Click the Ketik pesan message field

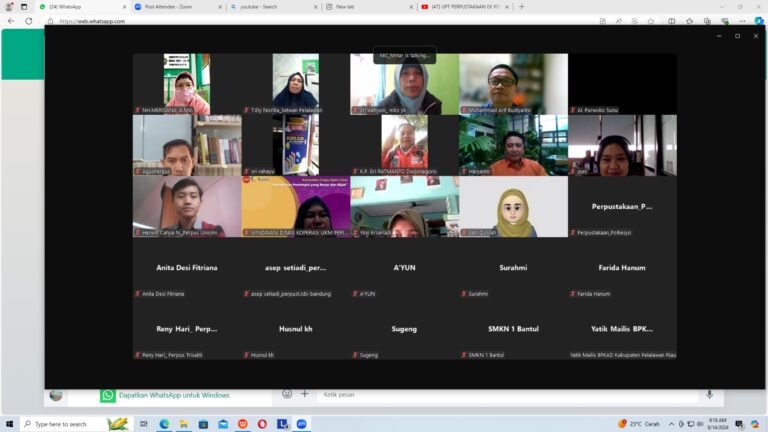coord(500,394)
